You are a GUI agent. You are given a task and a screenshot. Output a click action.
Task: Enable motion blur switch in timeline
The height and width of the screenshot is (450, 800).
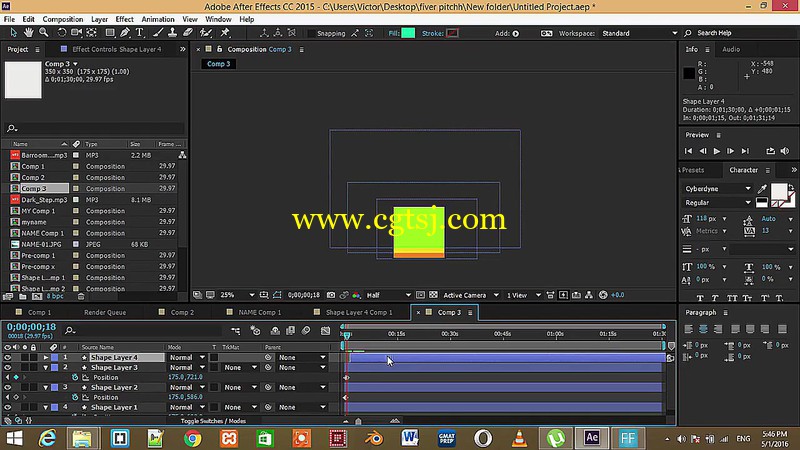[x=306, y=331]
